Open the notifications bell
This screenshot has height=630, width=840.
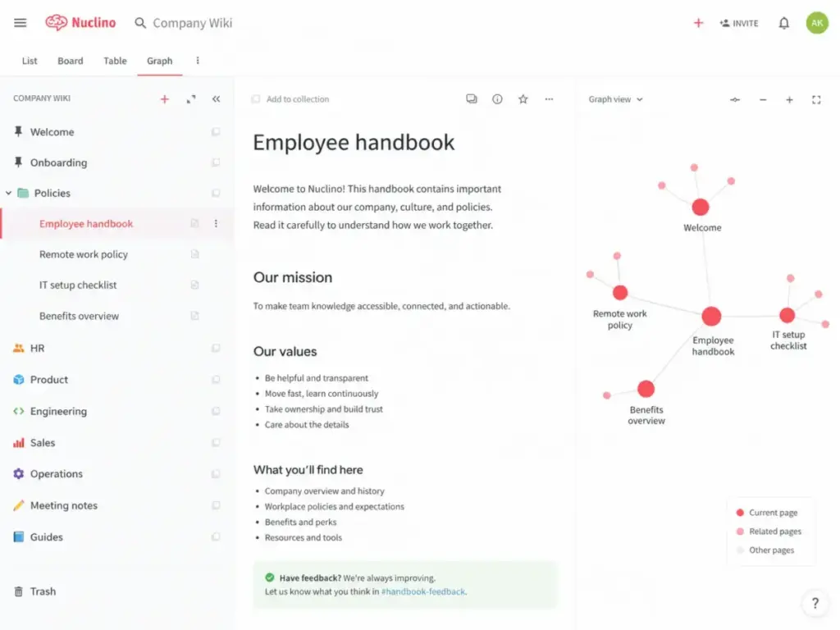click(783, 23)
